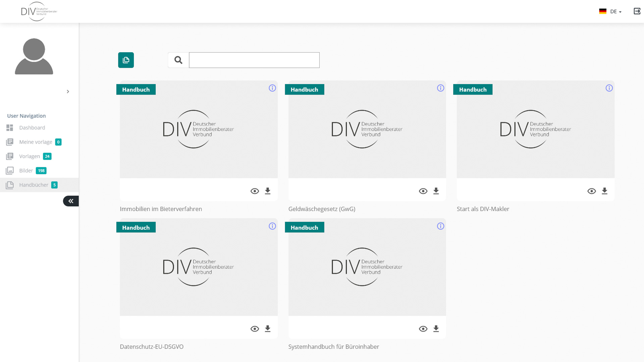Click into the handbook search field
The image size is (644, 362).
[254, 60]
